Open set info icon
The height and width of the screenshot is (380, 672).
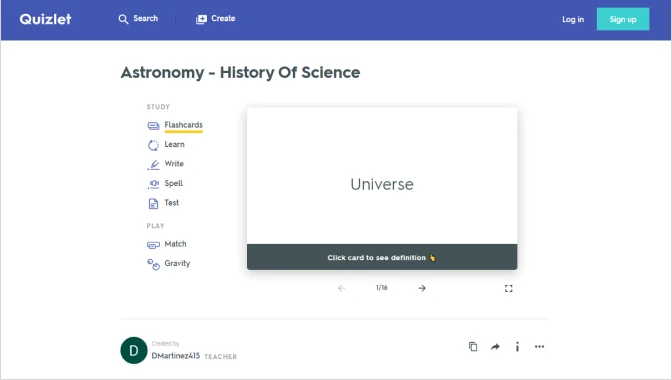coord(517,347)
